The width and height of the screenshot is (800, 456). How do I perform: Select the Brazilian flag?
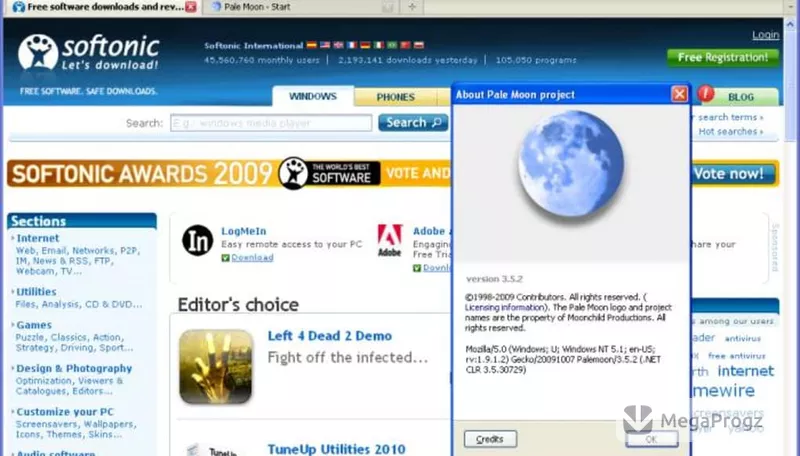tap(392, 45)
